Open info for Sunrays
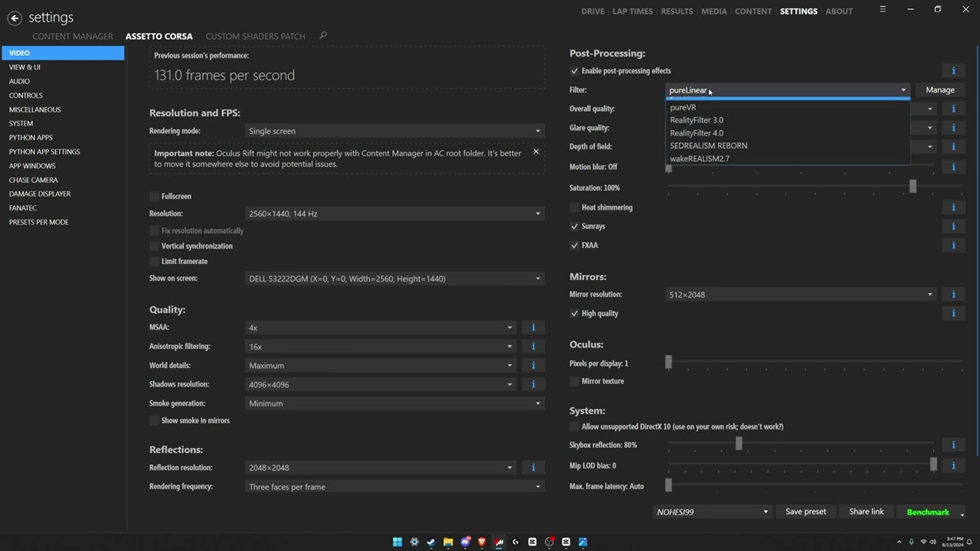 click(x=953, y=227)
